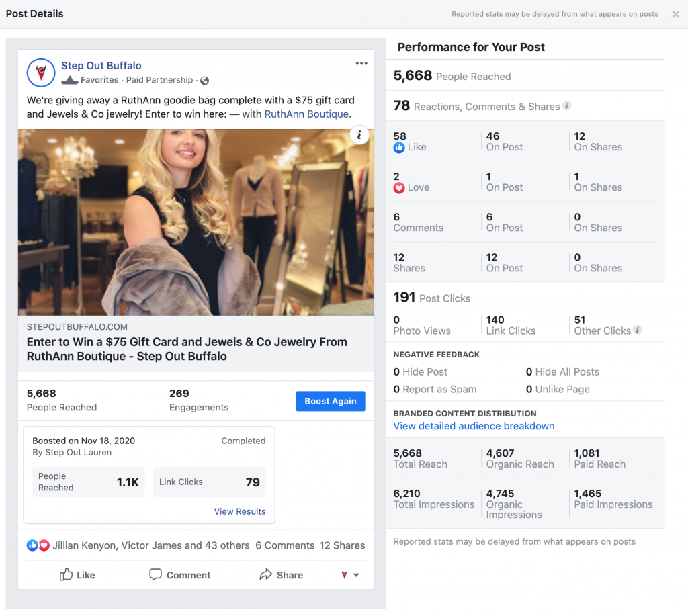The height and width of the screenshot is (616, 688).
Task: Click the By Step Out Lauren text
Action: [x=72, y=452]
